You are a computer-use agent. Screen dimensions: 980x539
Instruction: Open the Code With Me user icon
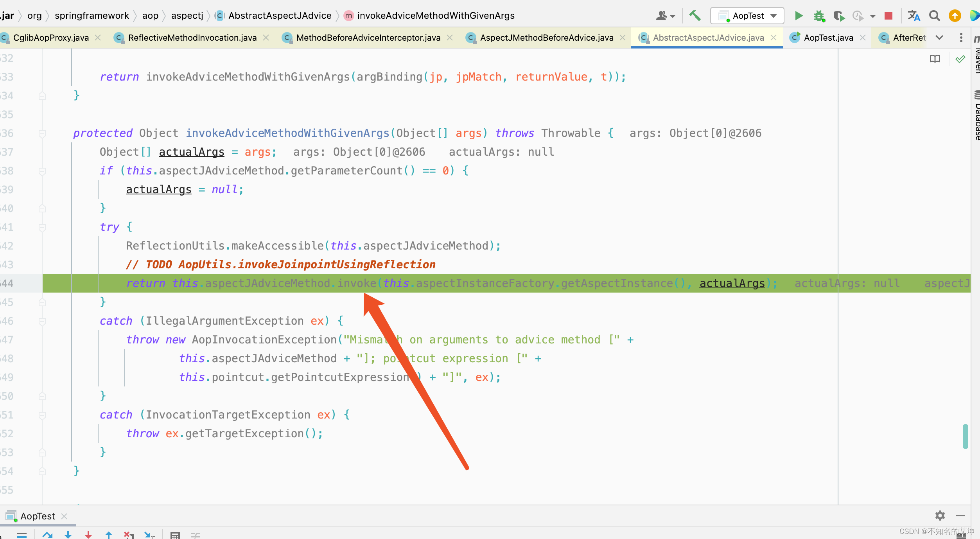[665, 16]
